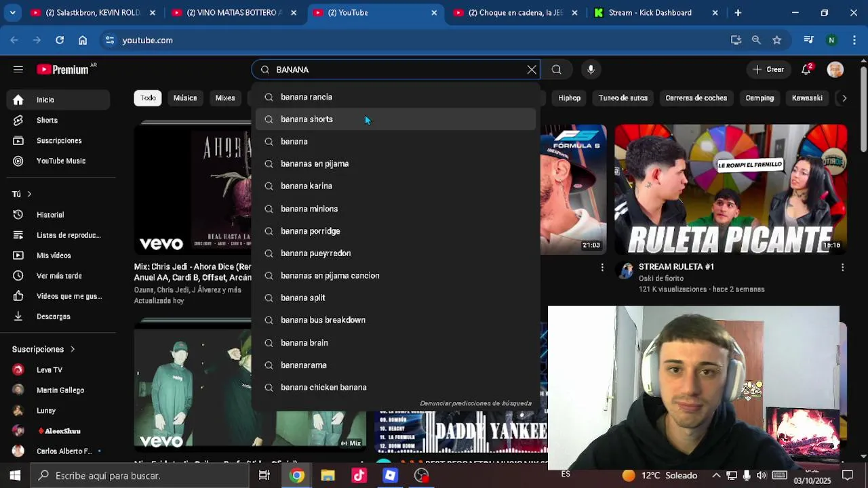868x488 pixels.
Task: Open YouTube Music in sidebar
Action: pyautogui.click(x=59, y=161)
